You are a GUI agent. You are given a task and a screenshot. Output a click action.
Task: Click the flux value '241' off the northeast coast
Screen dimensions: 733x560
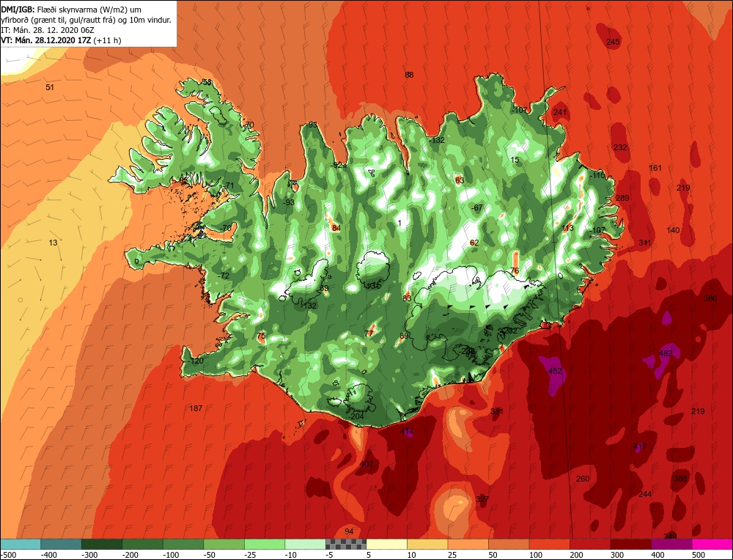pyautogui.click(x=560, y=111)
